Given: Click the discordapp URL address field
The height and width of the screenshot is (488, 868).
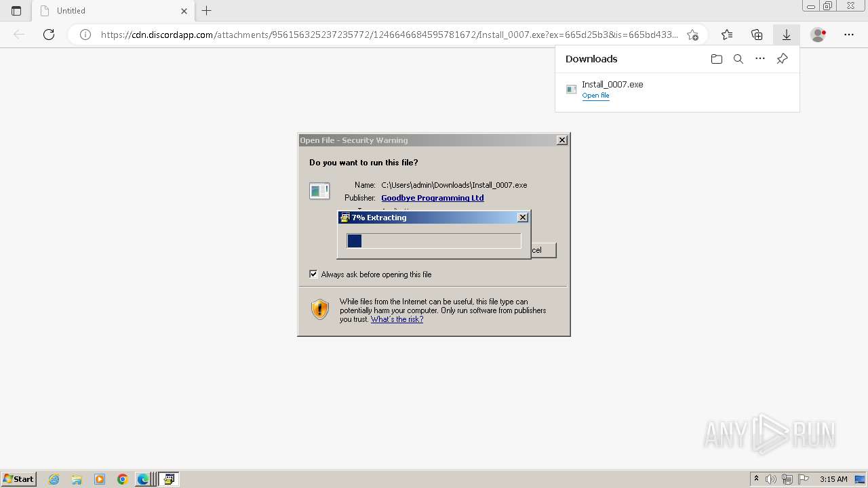Looking at the screenshot, I should tap(389, 35).
